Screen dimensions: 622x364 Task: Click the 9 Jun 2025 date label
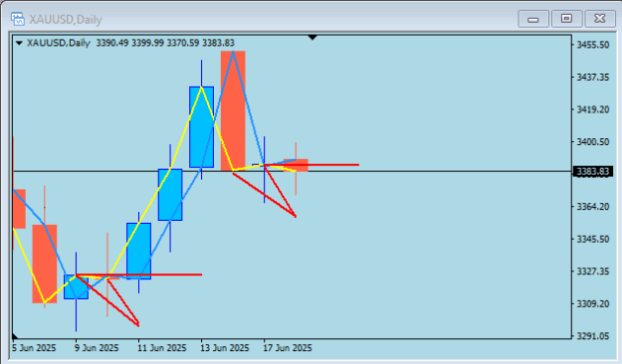[x=97, y=348]
